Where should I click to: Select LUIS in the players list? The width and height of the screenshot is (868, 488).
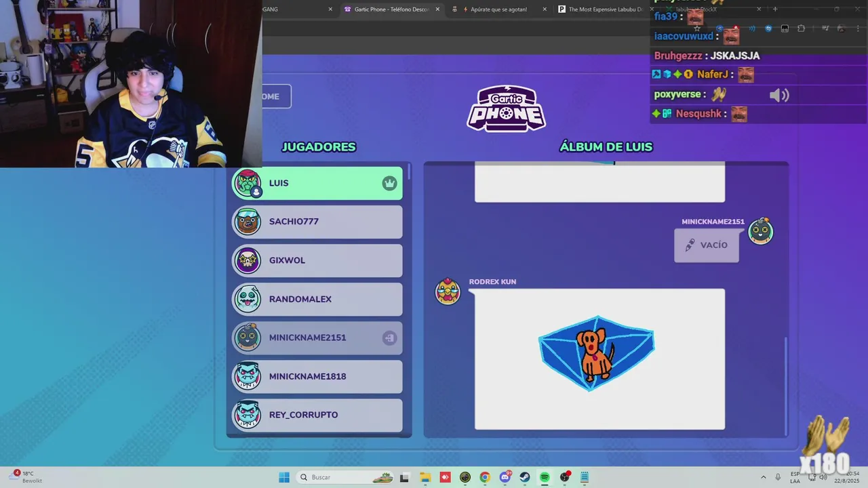tap(317, 183)
